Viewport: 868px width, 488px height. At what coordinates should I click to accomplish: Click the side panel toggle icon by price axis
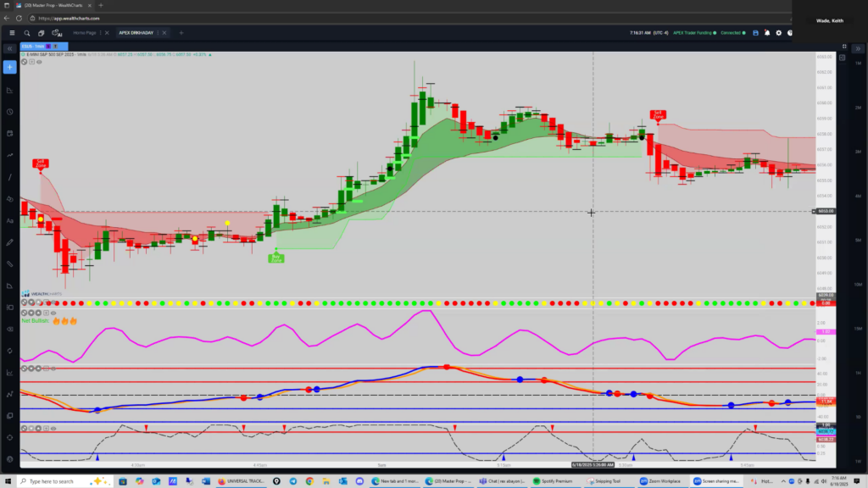point(842,57)
